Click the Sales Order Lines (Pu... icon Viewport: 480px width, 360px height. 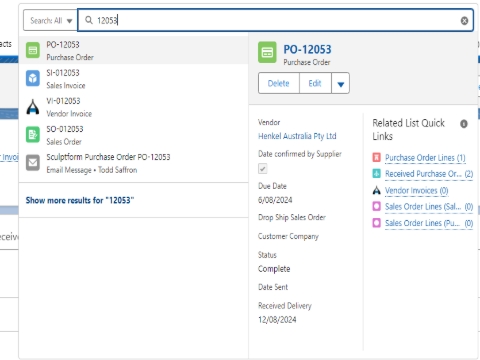click(x=376, y=223)
